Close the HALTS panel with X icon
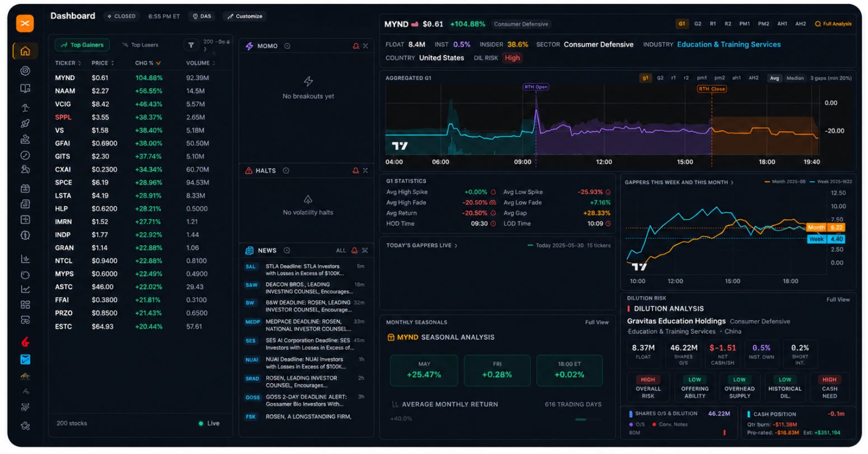 tap(365, 170)
